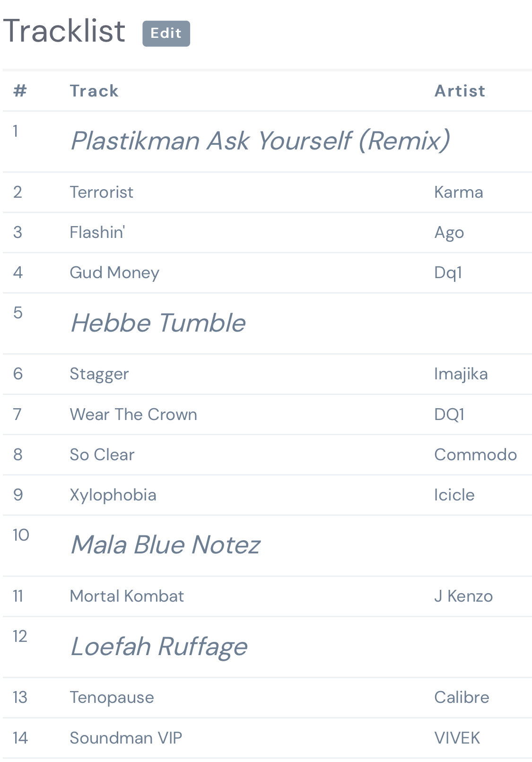Viewport: 532px width, 762px height.
Task: Click the Edit button beside Tracklist
Action: (166, 34)
